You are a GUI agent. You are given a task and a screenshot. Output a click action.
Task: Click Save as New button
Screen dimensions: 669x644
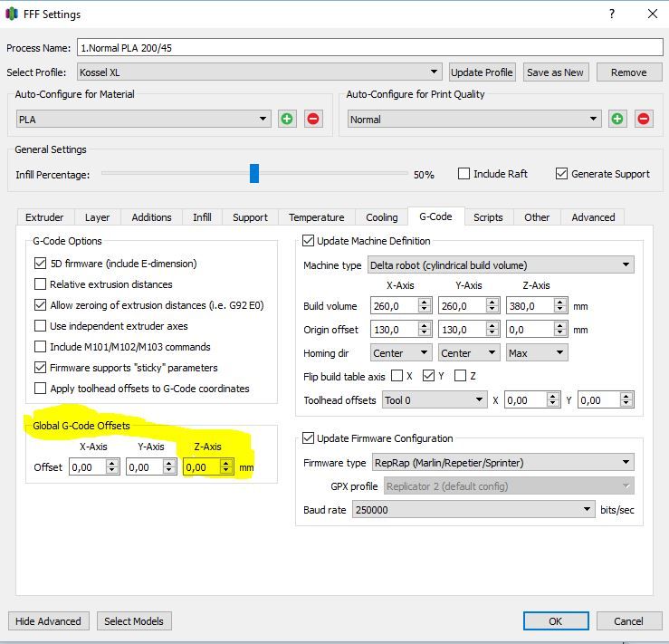click(x=555, y=72)
